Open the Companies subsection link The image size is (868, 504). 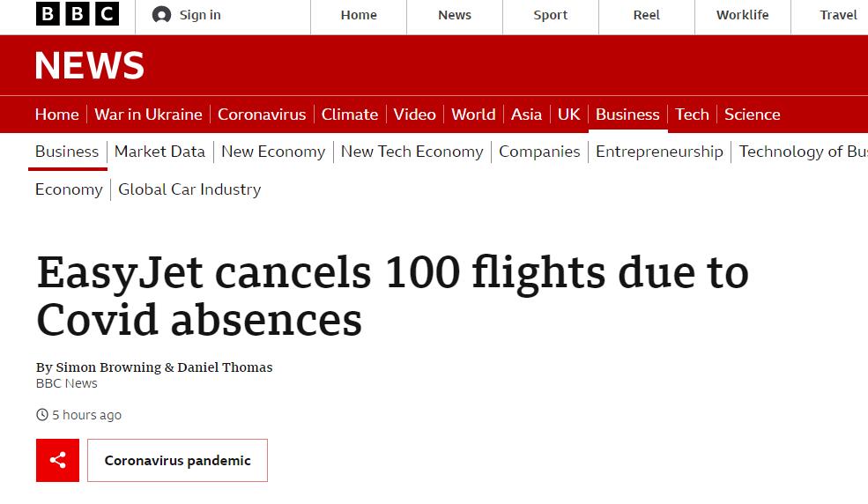coord(539,152)
